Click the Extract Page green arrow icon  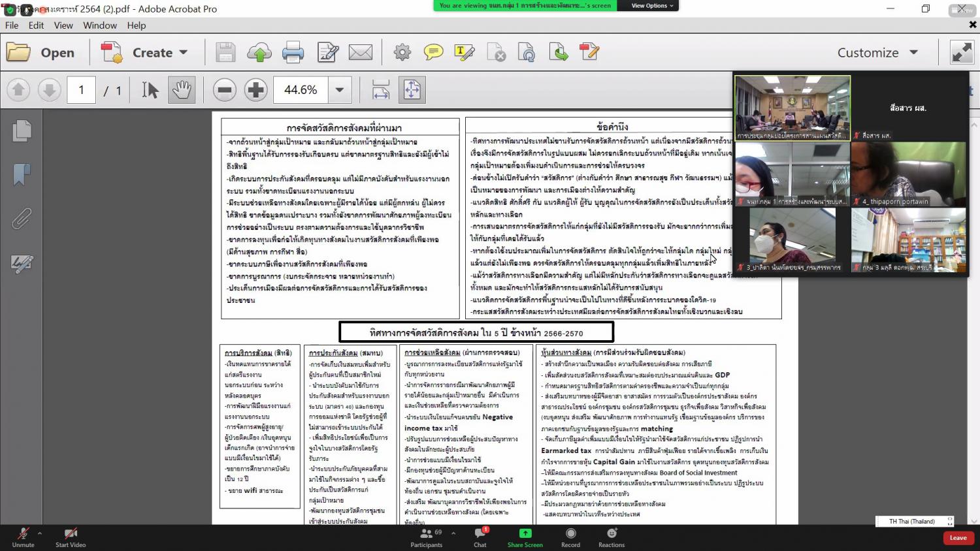(x=559, y=52)
